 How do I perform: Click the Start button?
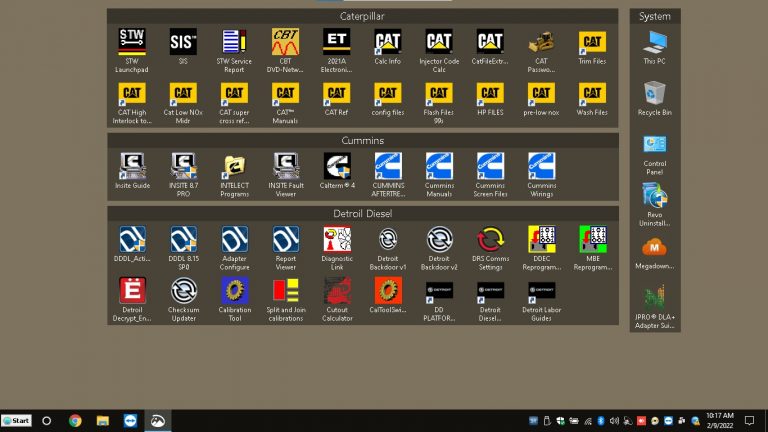16,421
